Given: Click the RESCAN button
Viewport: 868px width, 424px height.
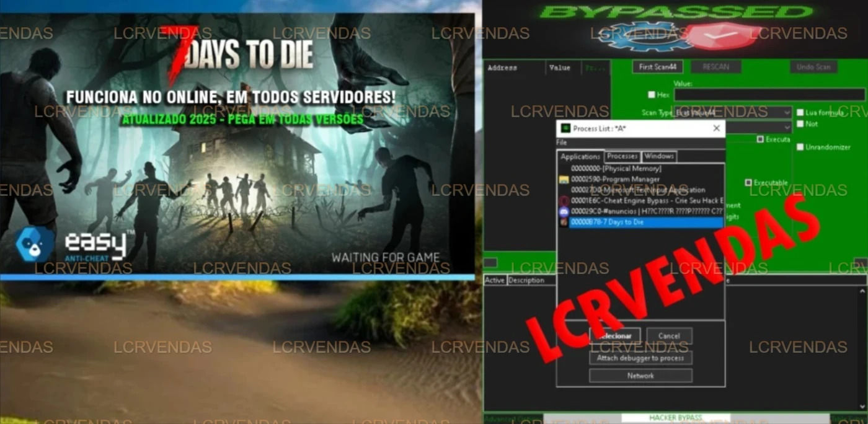Looking at the screenshot, I should pyautogui.click(x=716, y=67).
